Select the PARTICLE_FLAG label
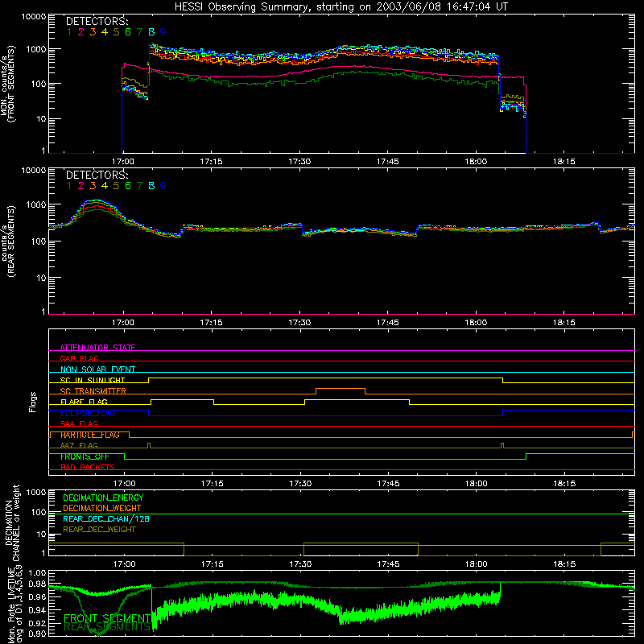The width and height of the screenshot is (644, 644). coord(90,435)
